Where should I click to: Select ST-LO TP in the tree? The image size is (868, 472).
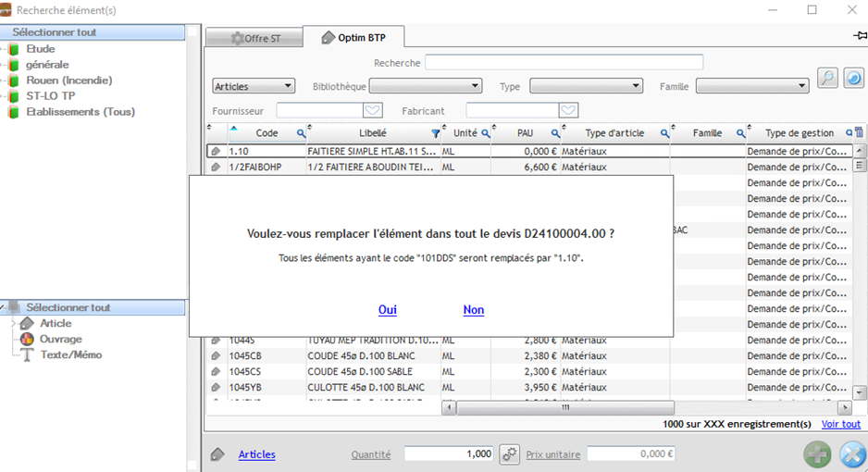pyautogui.click(x=50, y=95)
